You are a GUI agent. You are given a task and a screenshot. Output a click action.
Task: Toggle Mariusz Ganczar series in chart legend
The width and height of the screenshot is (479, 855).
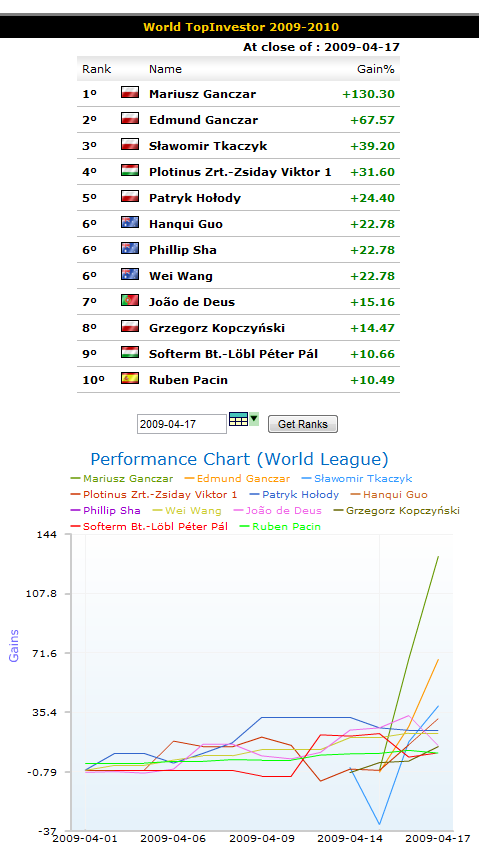point(122,479)
